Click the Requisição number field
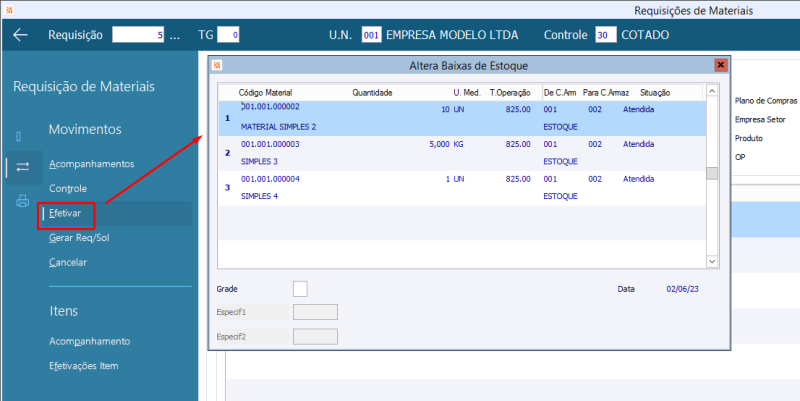 point(138,35)
